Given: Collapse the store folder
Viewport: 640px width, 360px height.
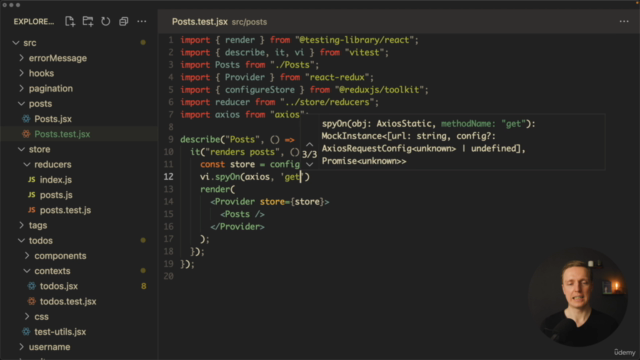Looking at the screenshot, I should 21,149.
